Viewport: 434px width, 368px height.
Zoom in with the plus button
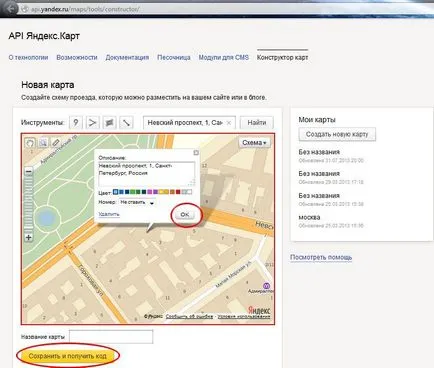pyautogui.click(x=29, y=237)
